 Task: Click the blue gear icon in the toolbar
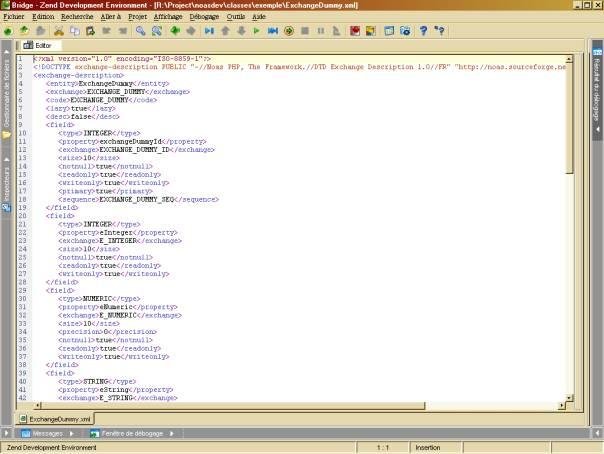point(405,31)
